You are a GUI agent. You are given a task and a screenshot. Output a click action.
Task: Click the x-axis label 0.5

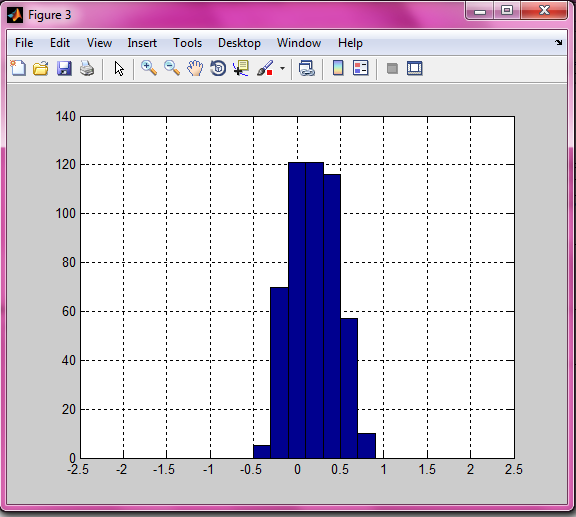pos(340,469)
